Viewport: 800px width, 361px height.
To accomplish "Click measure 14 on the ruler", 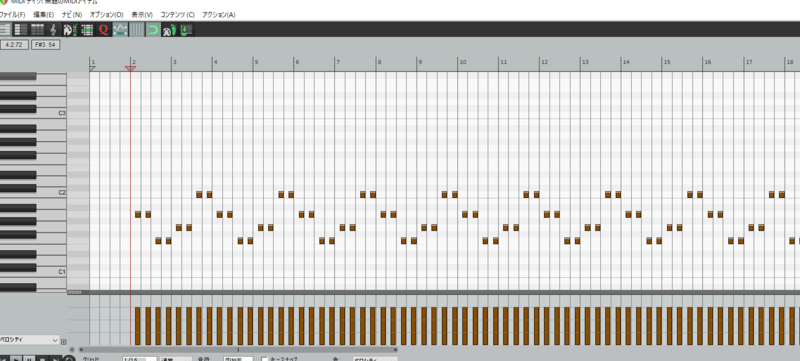I will pos(626,62).
